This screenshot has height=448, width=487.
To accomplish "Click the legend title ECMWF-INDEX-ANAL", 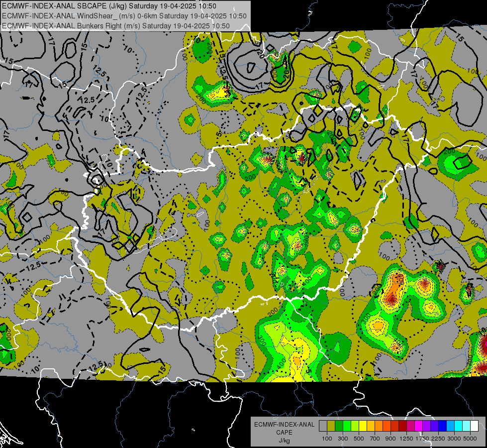I will click(x=285, y=425).
